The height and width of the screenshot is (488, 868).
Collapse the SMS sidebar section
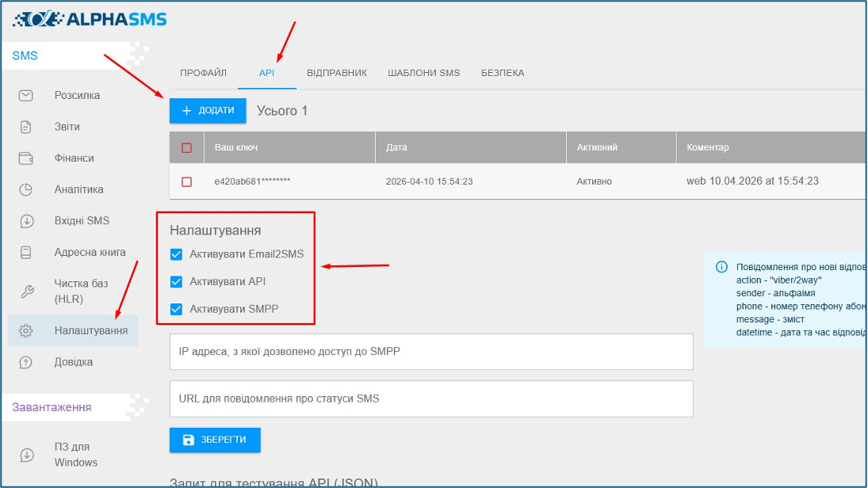[x=25, y=56]
